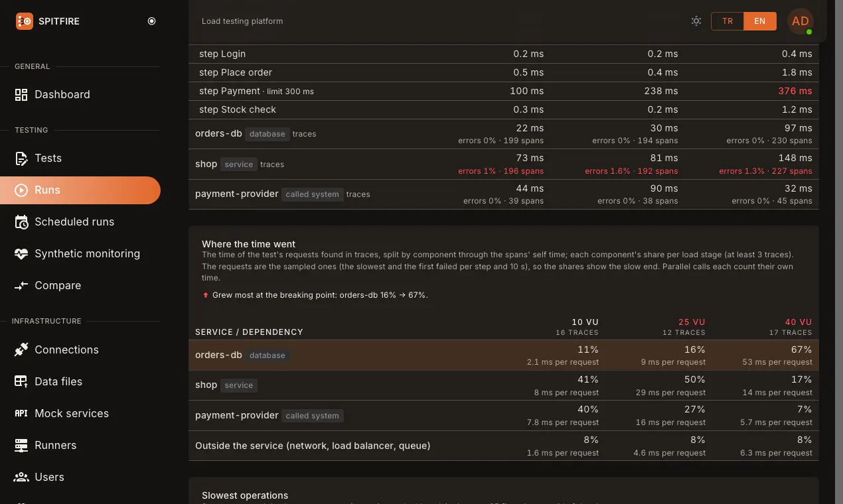This screenshot has width=843, height=504.
Task: Toggle the light theme sun icon
Action: [696, 21]
